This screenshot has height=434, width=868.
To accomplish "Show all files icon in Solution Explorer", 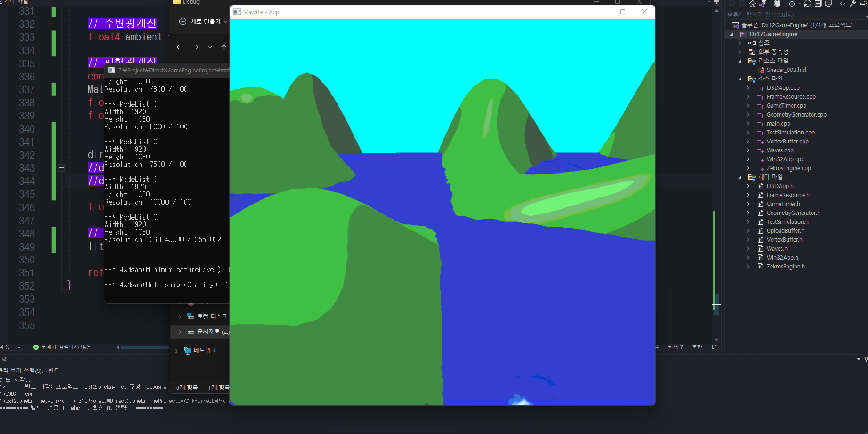I will [828, 3].
